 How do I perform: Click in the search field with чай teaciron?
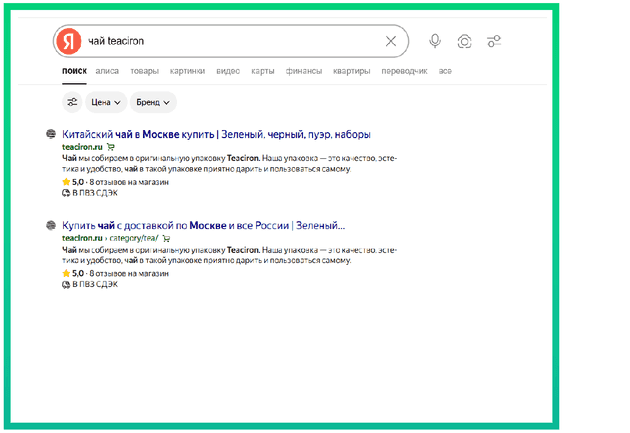click(x=233, y=41)
